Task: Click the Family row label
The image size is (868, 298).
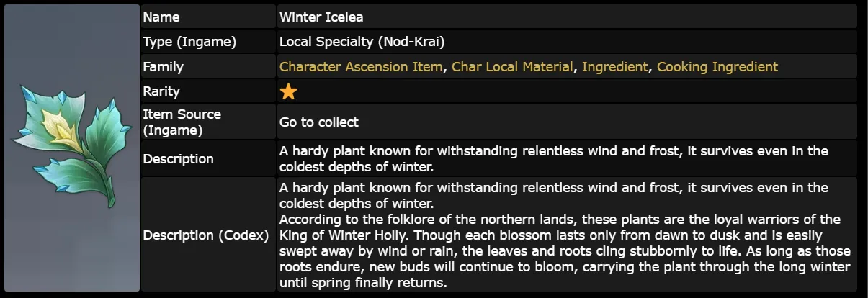Action: [164, 67]
